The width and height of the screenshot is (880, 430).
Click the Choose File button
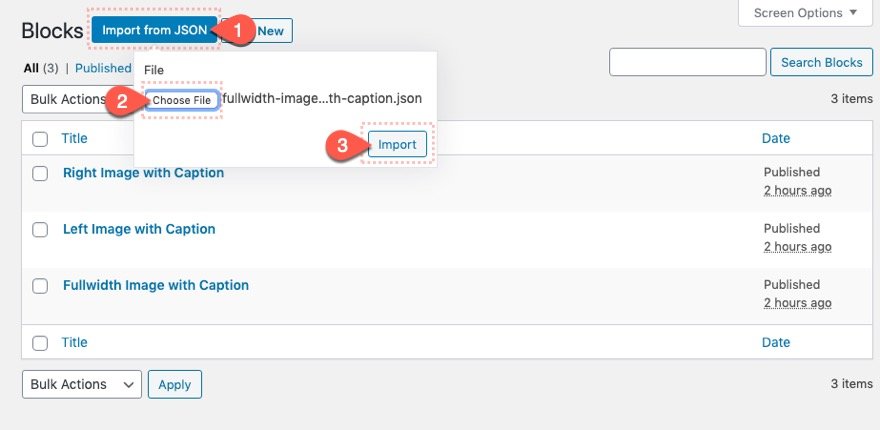tap(182, 100)
